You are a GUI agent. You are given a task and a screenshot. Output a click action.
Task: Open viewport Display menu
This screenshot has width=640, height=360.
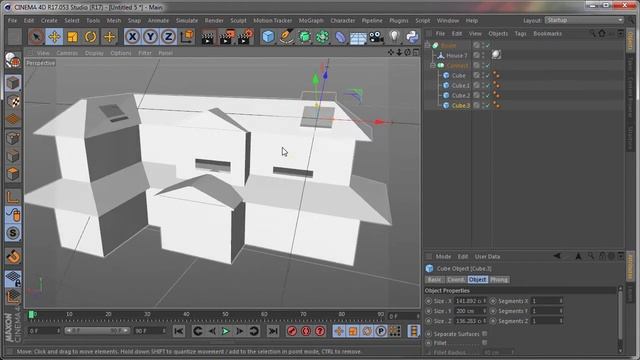click(94, 53)
